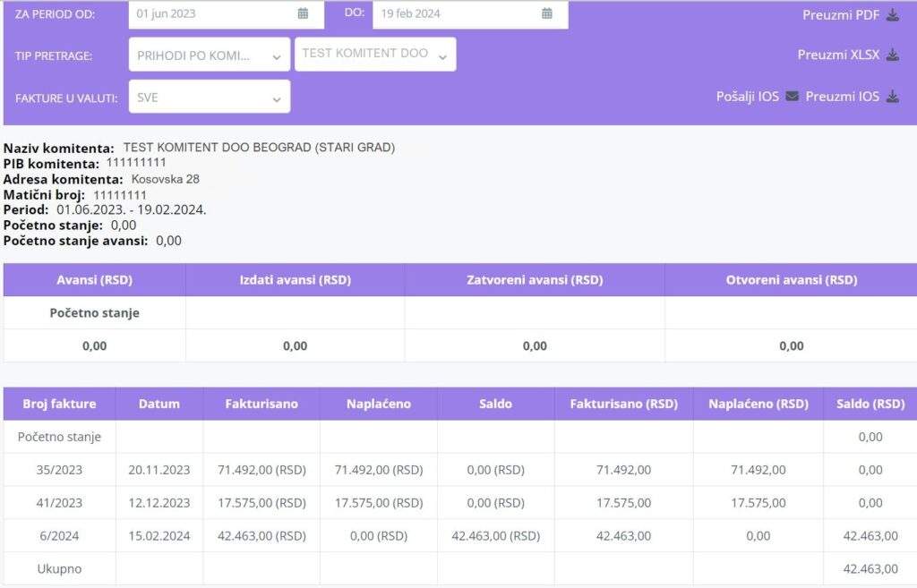This screenshot has height=588, width=917.
Task: Click the Naplaćeno (RSD) column header
Action: coord(758,404)
